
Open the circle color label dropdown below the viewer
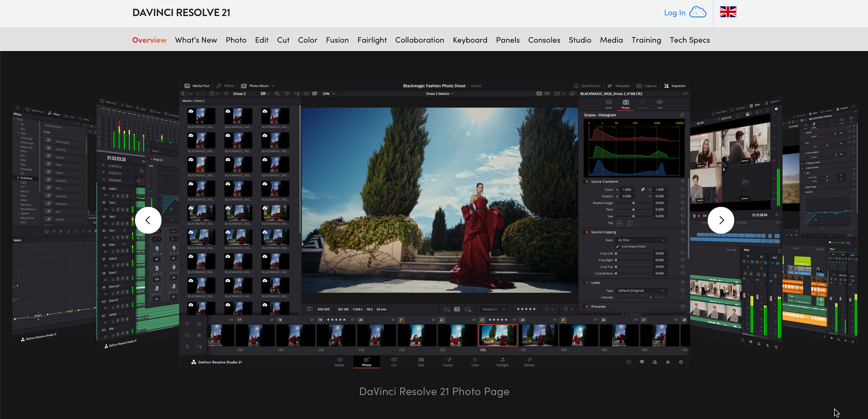pos(549,309)
